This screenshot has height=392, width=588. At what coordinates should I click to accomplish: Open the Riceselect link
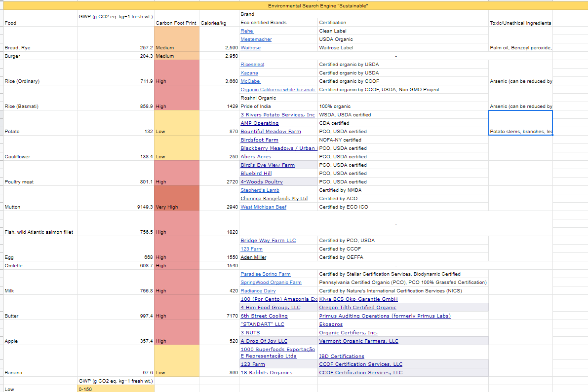pyautogui.click(x=252, y=65)
